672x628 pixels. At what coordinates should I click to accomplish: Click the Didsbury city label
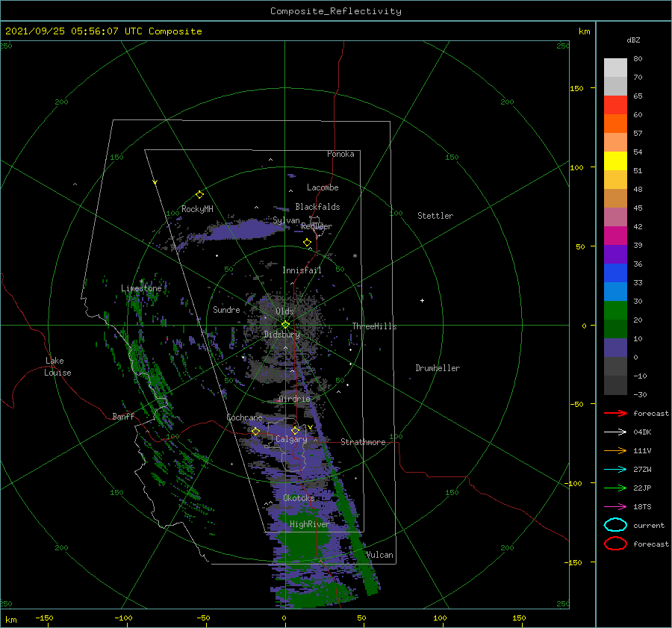point(282,335)
